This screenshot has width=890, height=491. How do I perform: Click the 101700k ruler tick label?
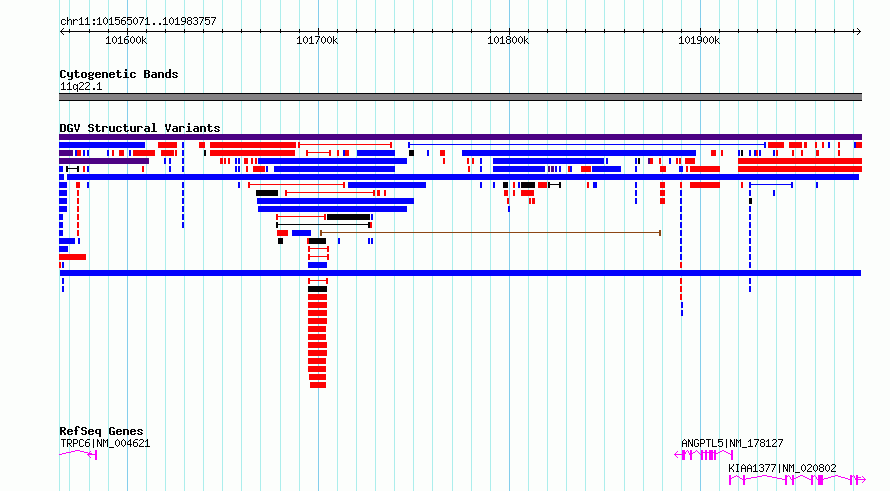317,40
